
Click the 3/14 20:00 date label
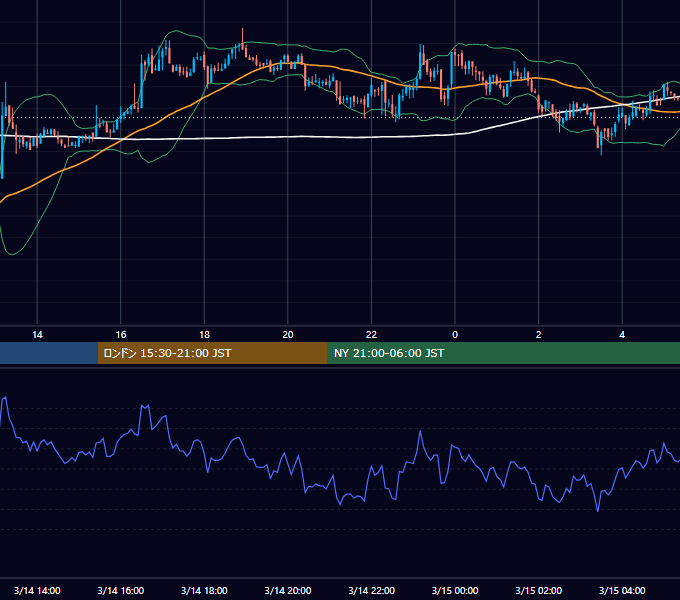[288, 590]
